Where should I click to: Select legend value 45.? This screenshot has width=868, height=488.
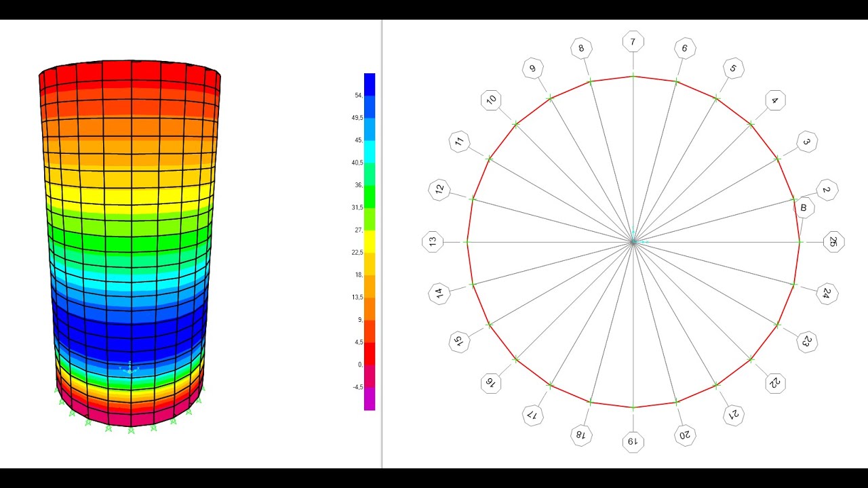tap(358, 140)
